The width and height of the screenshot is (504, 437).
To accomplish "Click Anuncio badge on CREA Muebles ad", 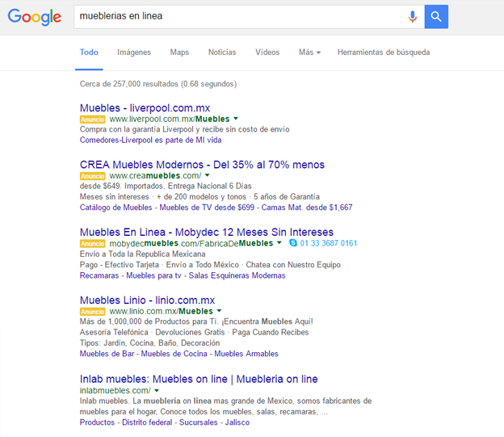I will 93,176.
